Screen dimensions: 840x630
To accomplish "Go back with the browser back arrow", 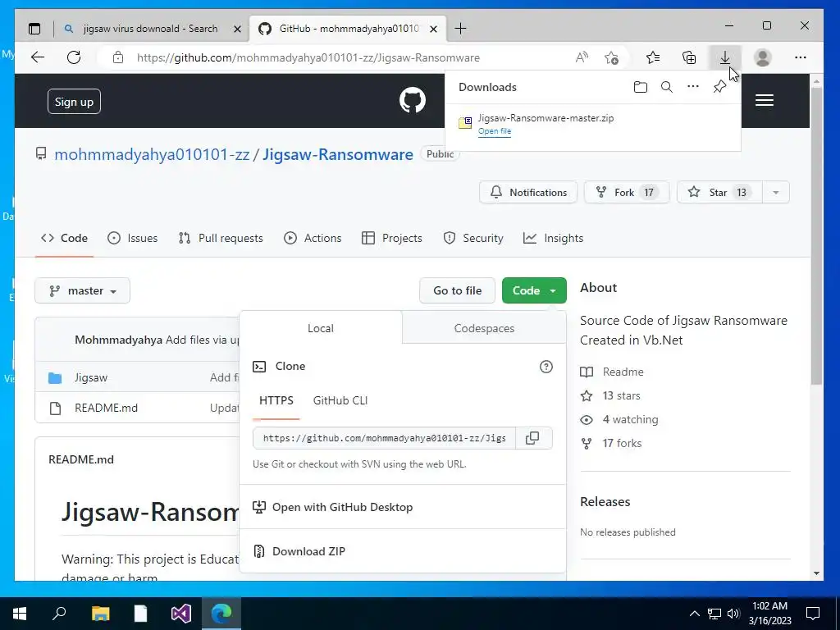I will (x=38, y=57).
